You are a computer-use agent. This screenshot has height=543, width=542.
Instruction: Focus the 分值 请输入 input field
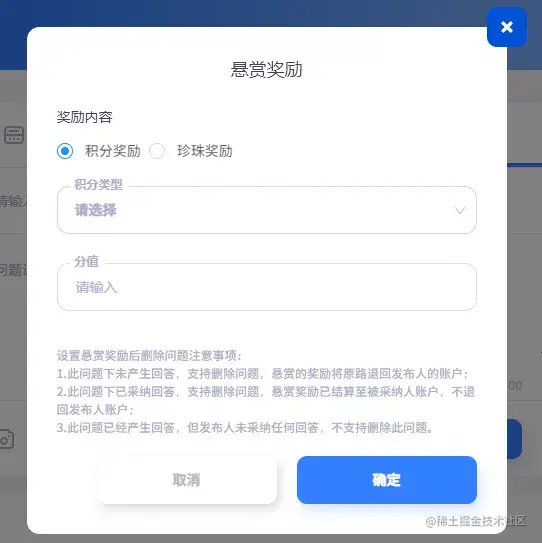[267, 287]
